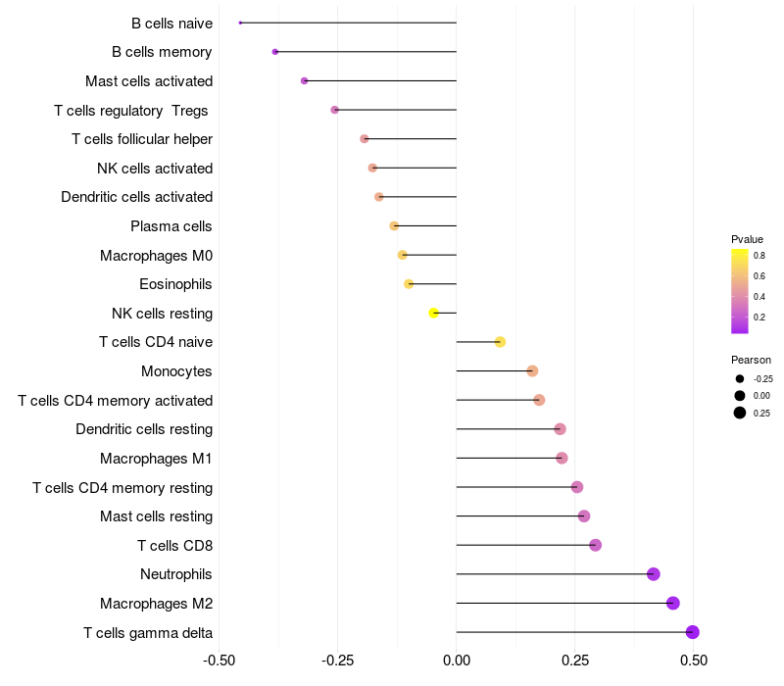Click the Pvalue color gradient bar
Viewport: 784px width, 686px height.
tap(740, 291)
